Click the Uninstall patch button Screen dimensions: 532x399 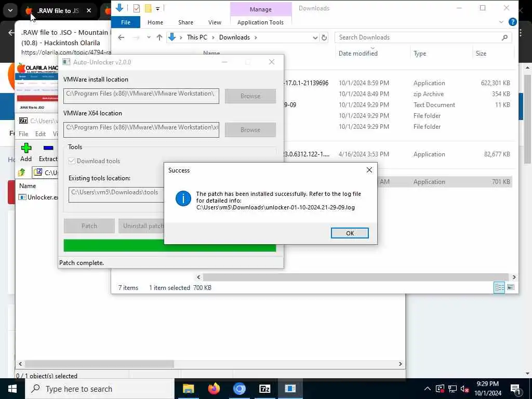[141, 226]
